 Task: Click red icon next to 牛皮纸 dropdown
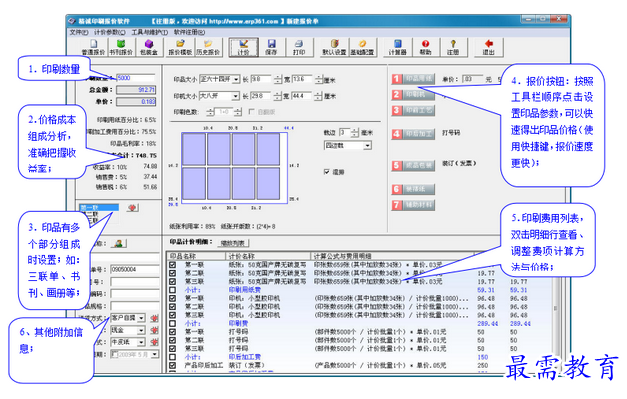click(154, 342)
